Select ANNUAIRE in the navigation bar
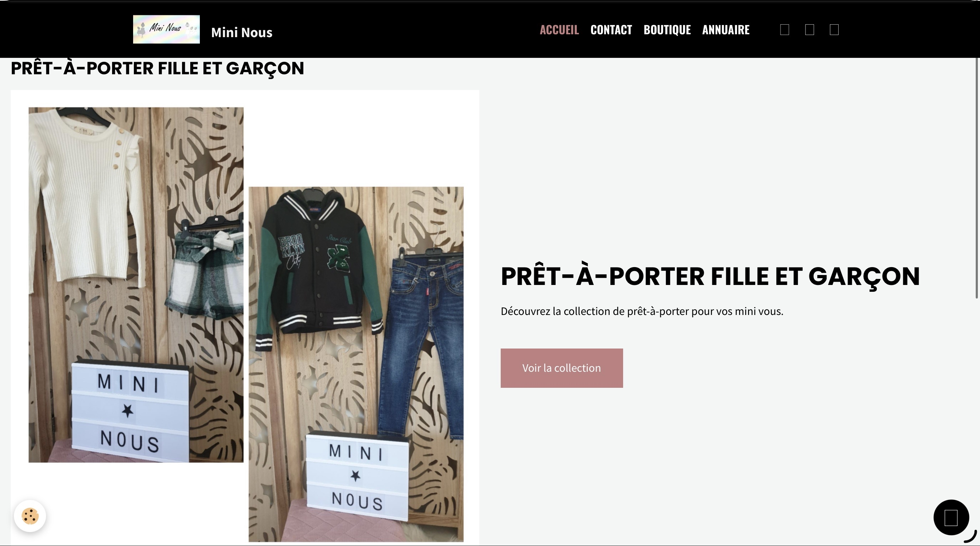Screen dimensions: 980x546 pos(726,30)
